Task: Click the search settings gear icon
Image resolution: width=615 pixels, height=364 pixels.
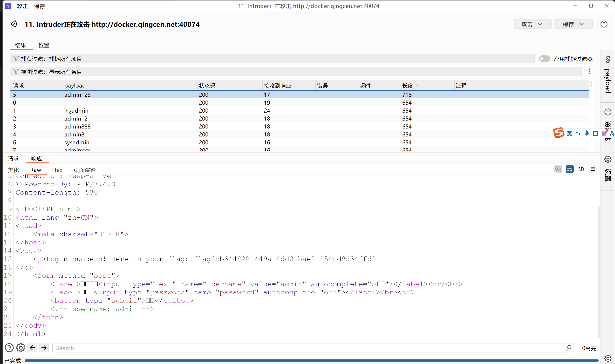Action: click(x=20, y=348)
